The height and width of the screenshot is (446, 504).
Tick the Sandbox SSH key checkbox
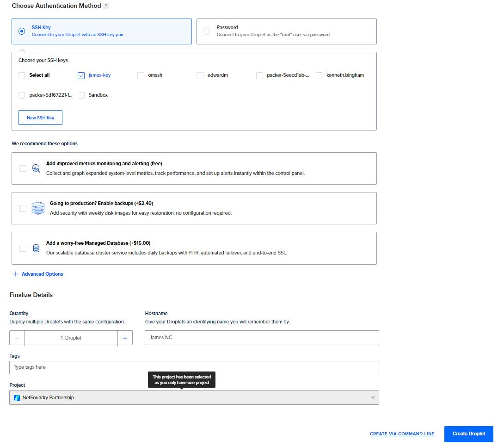point(81,95)
